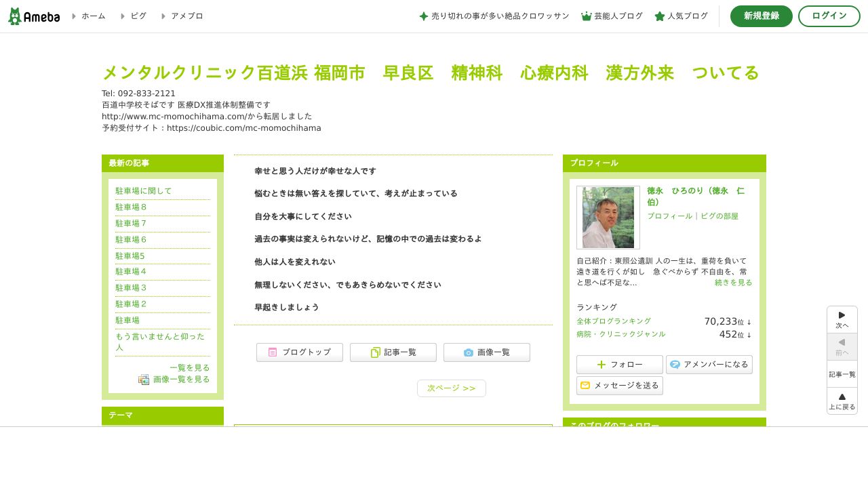Open ホーム in the top navigation
Screen dimensions: 868x488
coord(93,16)
